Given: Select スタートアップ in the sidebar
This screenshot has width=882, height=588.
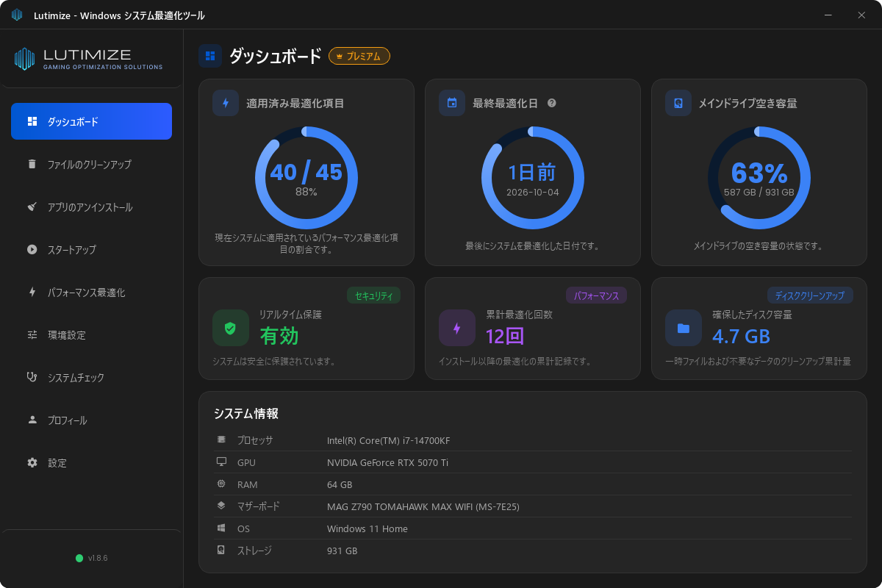Looking at the screenshot, I should coord(91,249).
